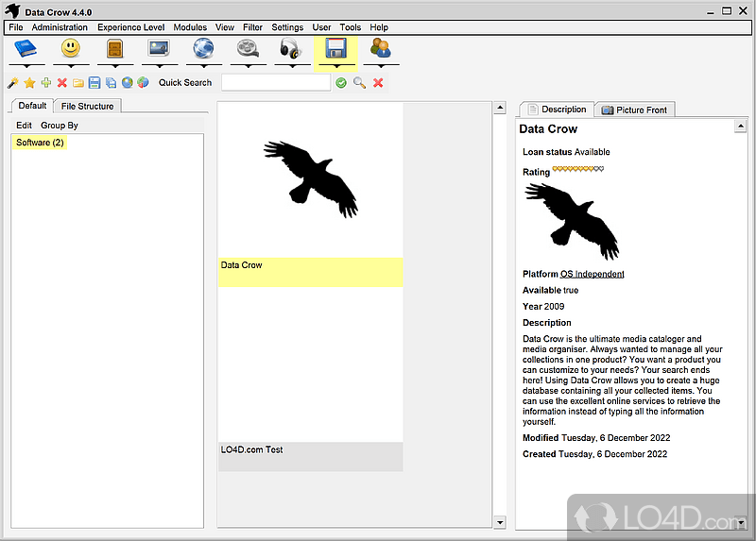Select the headphones Music module
Image resolution: width=756 pixels, height=541 pixels.
pyautogui.click(x=291, y=49)
